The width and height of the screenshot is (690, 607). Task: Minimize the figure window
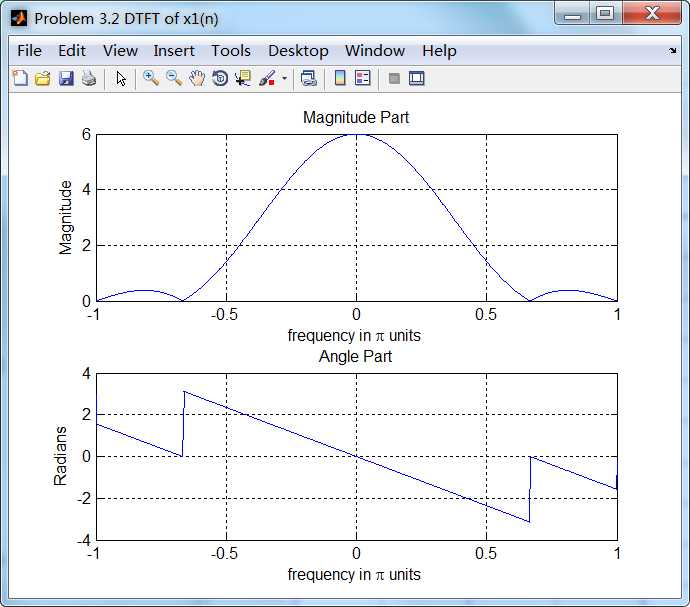[573, 14]
